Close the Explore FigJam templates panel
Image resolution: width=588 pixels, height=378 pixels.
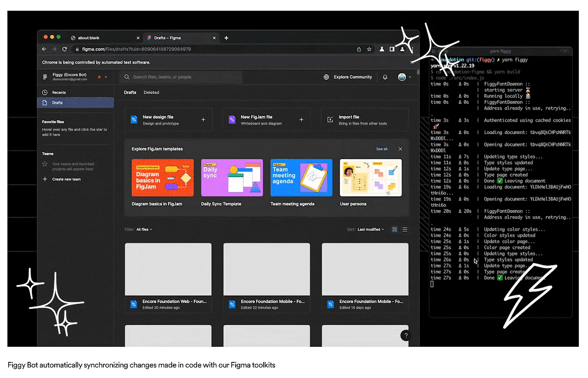(x=400, y=149)
